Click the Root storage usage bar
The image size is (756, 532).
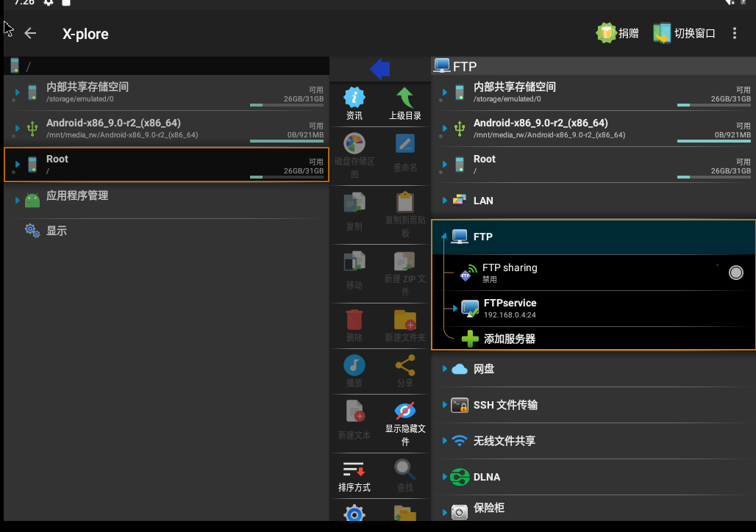pos(286,176)
